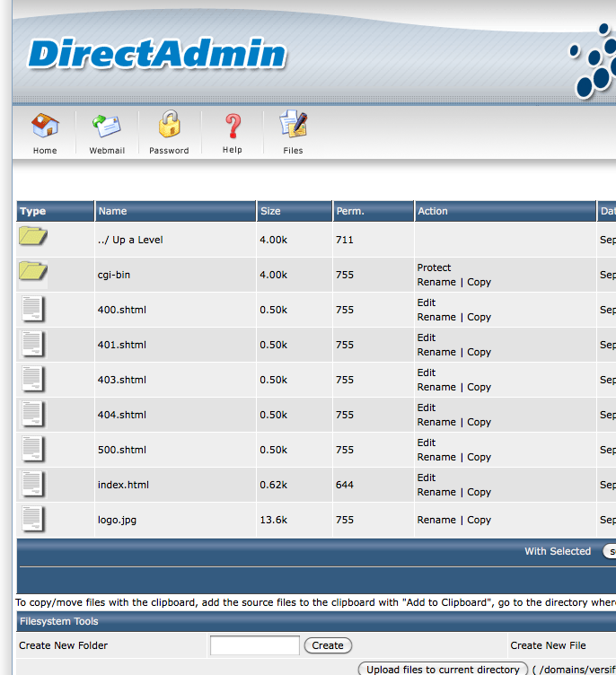Open the index.html file name
Image resolution: width=616 pixels, height=675 pixels.
(x=123, y=485)
